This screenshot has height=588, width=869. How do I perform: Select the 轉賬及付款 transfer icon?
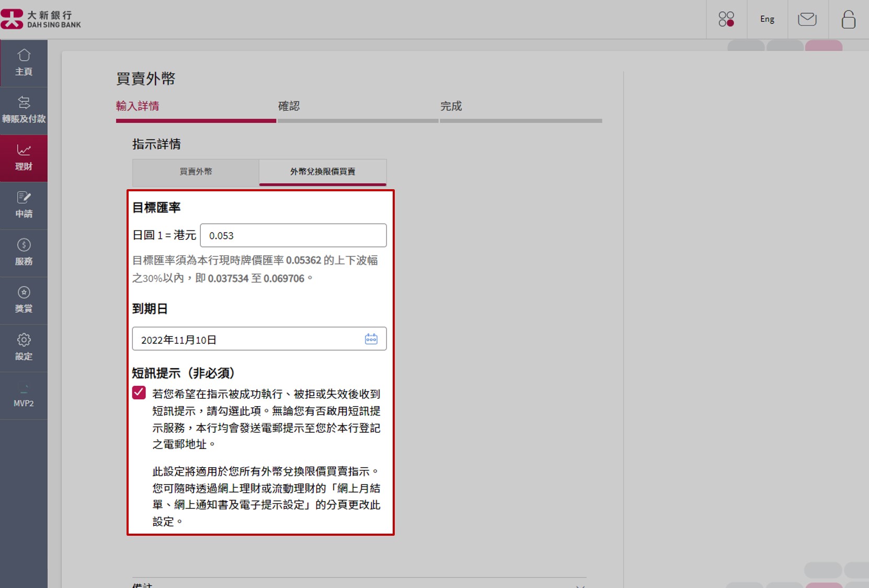click(24, 109)
